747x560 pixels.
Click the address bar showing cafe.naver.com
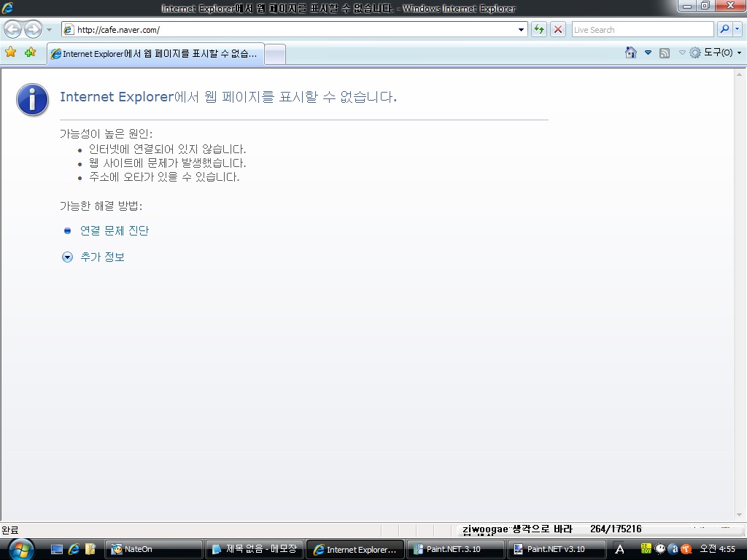294,29
